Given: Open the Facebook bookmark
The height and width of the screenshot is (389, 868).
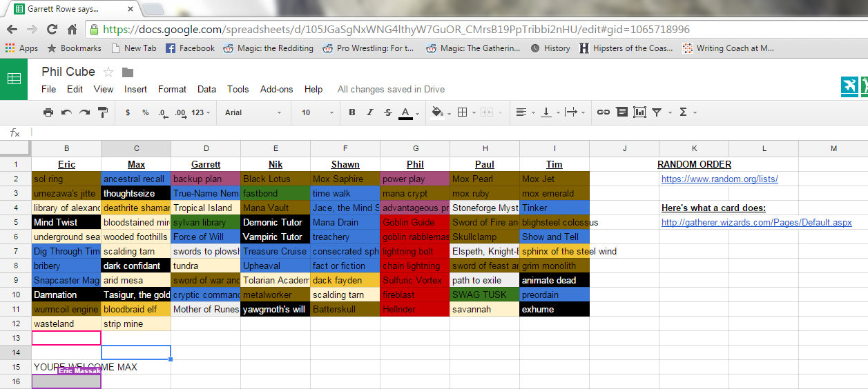Looking at the screenshot, I should tap(190, 48).
